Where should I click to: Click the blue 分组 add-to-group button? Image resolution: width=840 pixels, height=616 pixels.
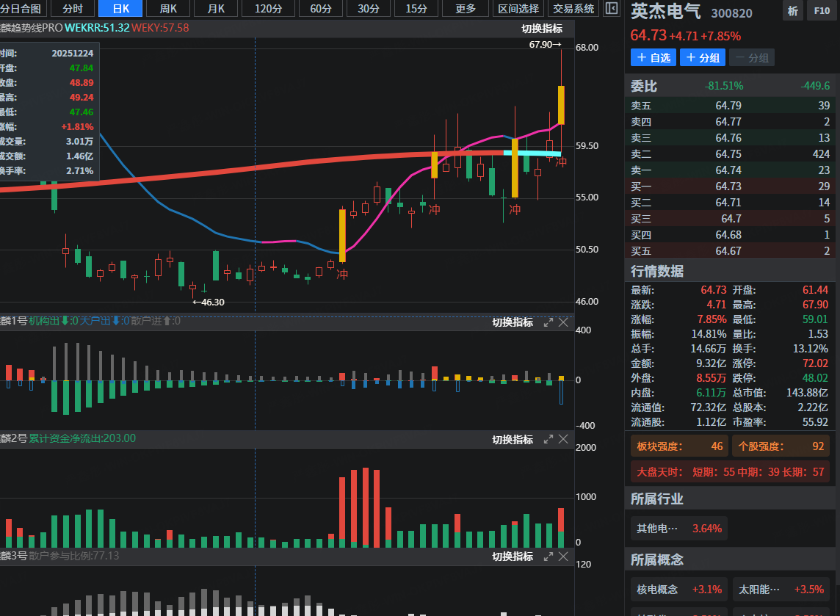click(x=703, y=57)
